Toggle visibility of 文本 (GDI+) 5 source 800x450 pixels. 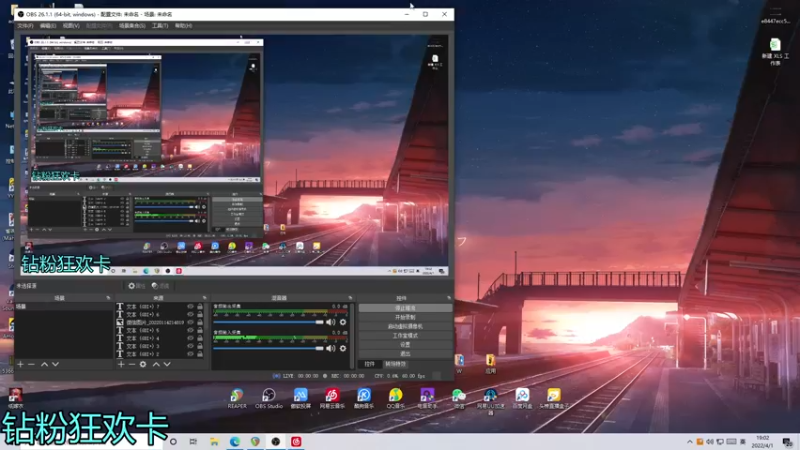[x=190, y=330]
